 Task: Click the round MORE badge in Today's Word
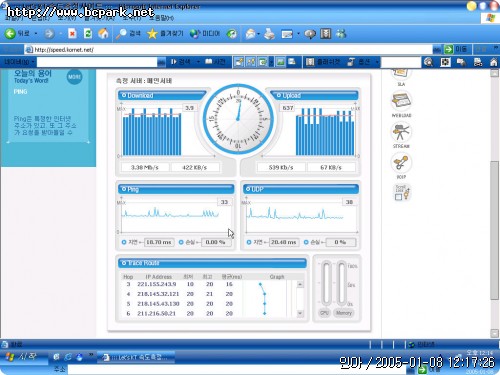click(74, 77)
